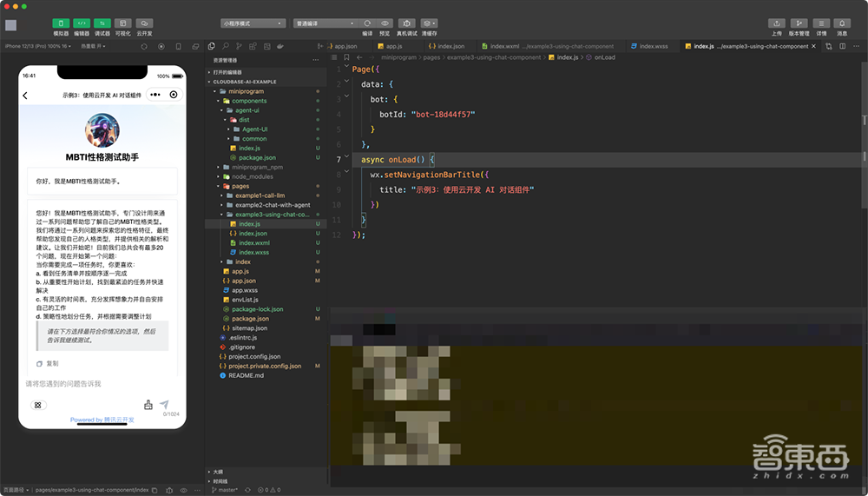Click the clear-chat broom icon

point(148,404)
